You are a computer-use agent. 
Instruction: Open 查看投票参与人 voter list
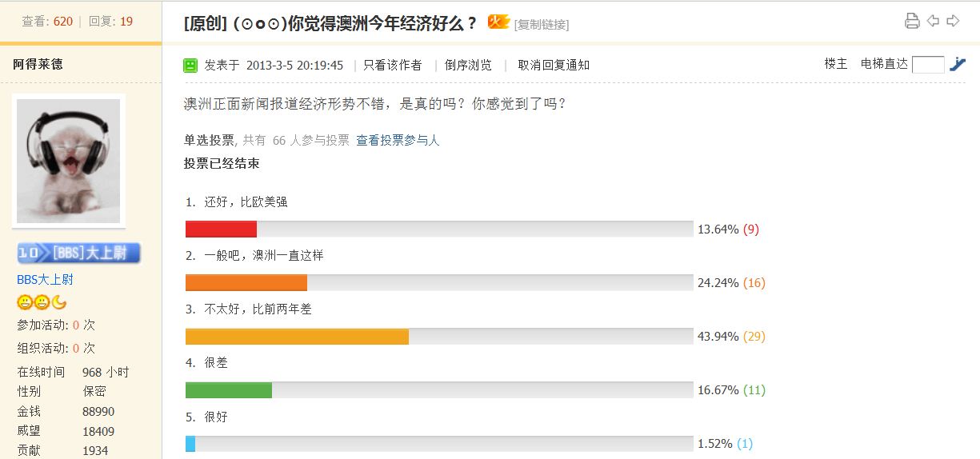(x=398, y=141)
